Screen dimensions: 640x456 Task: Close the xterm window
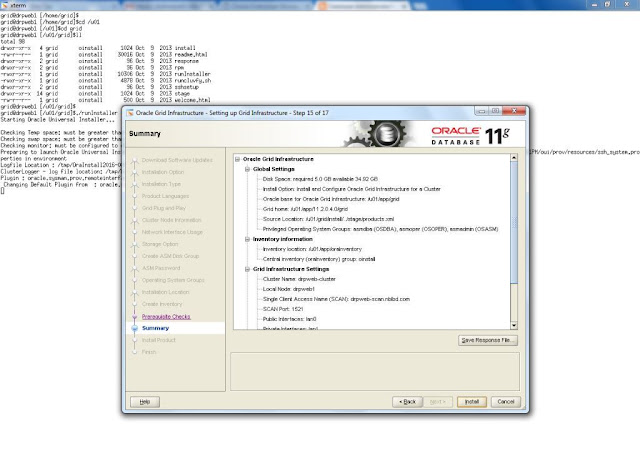[627, 4]
